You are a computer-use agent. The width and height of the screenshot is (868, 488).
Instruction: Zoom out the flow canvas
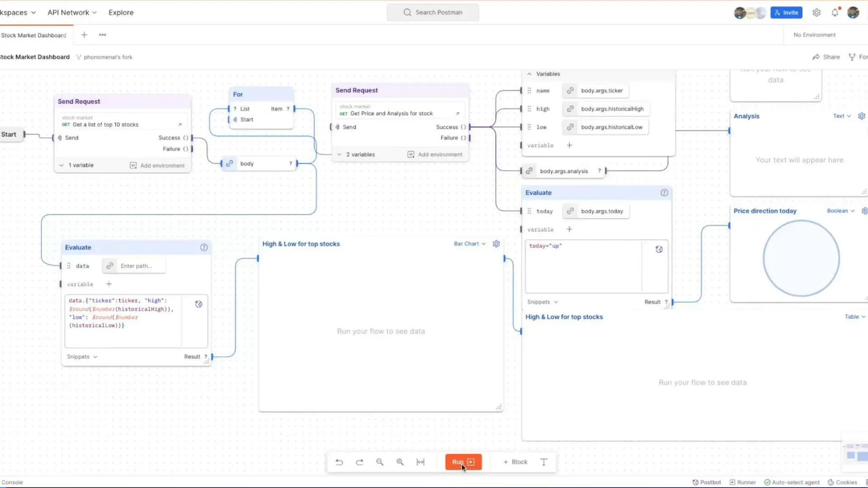(x=380, y=462)
